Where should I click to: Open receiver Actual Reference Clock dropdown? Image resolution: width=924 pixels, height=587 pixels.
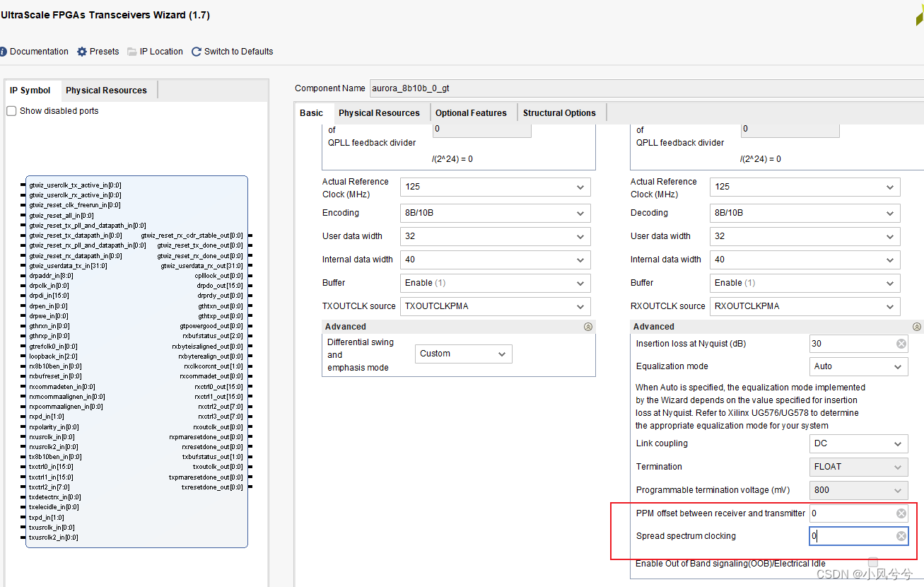coord(805,187)
